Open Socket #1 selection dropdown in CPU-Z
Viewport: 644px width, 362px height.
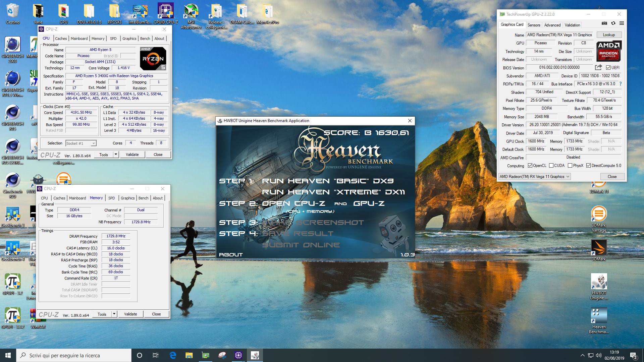coord(81,143)
